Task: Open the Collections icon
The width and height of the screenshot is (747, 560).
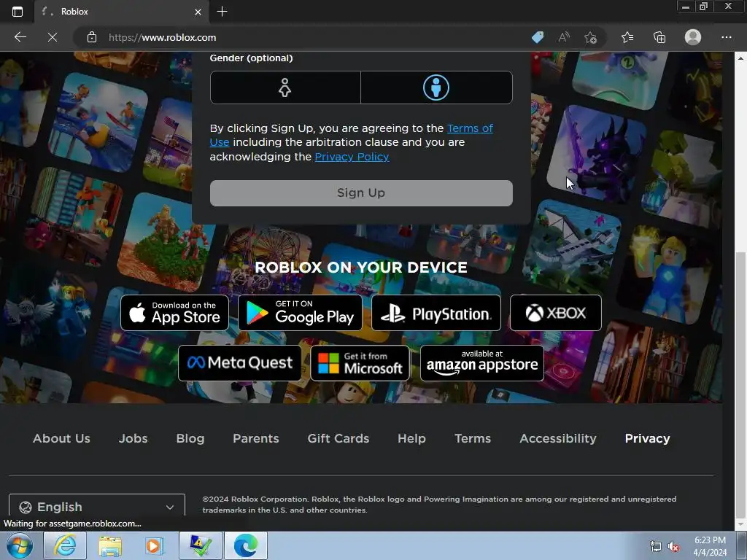Action: (659, 37)
